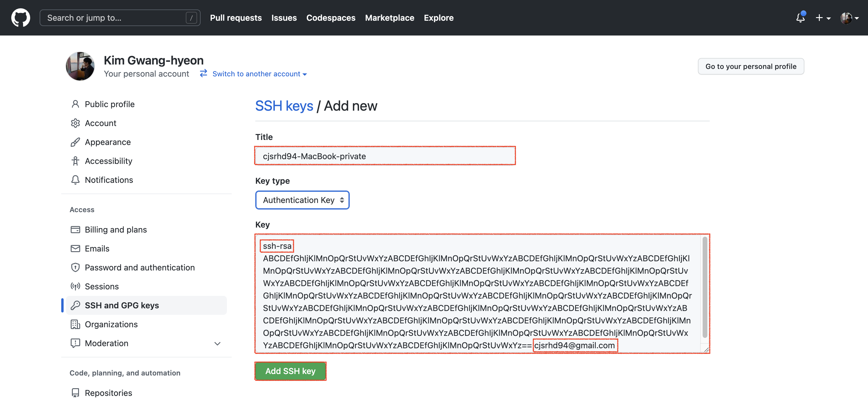This screenshot has width=868, height=403.
Task: Click the Accessibility figure icon
Action: tap(75, 161)
